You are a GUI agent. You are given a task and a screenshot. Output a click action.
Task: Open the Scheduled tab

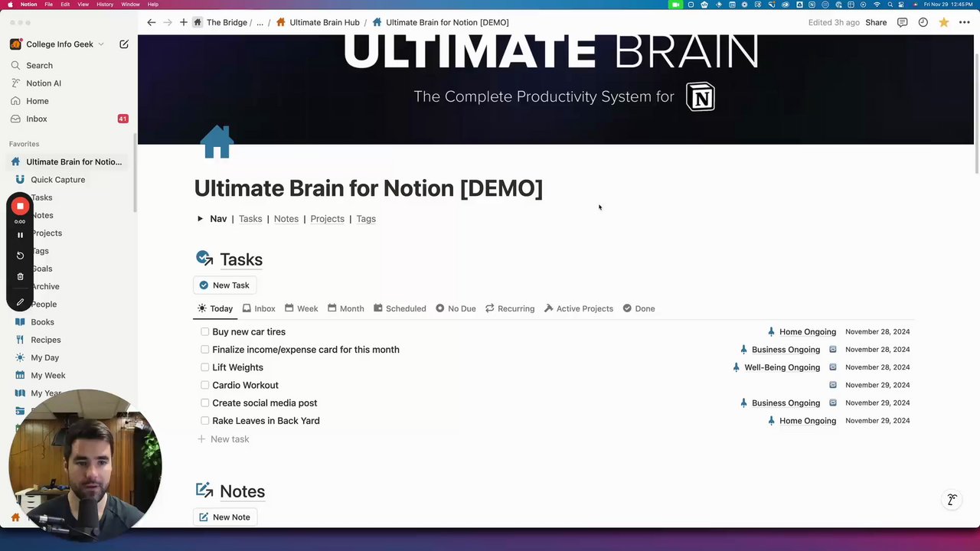(400, 308)
